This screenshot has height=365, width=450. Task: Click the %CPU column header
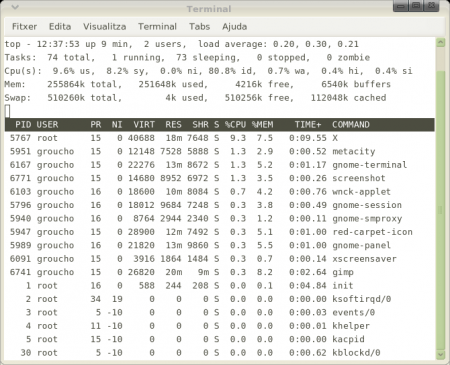click(235, 125)
